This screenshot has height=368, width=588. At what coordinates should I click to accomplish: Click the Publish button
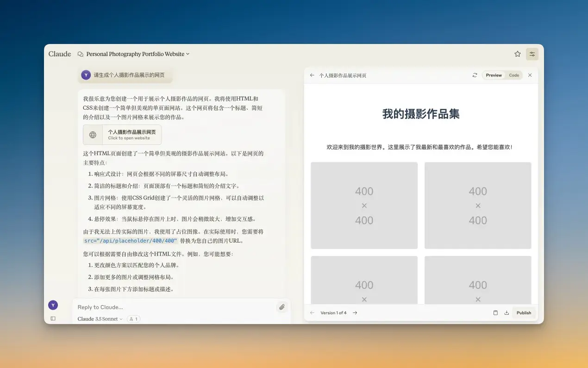point(524,313)
